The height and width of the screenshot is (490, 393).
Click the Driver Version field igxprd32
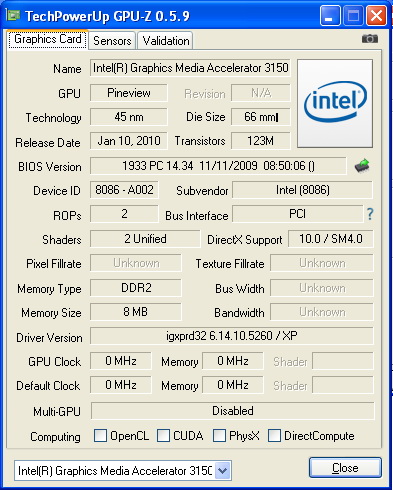232,336
